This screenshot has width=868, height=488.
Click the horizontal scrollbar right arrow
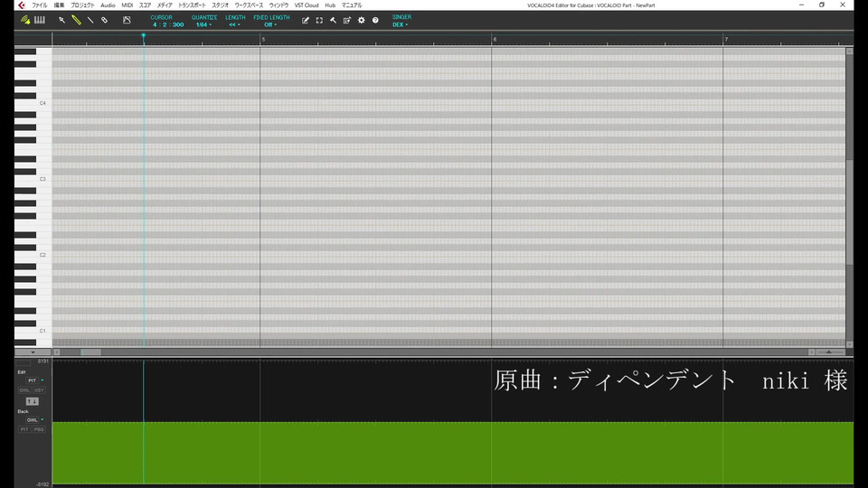click(812, 352)
